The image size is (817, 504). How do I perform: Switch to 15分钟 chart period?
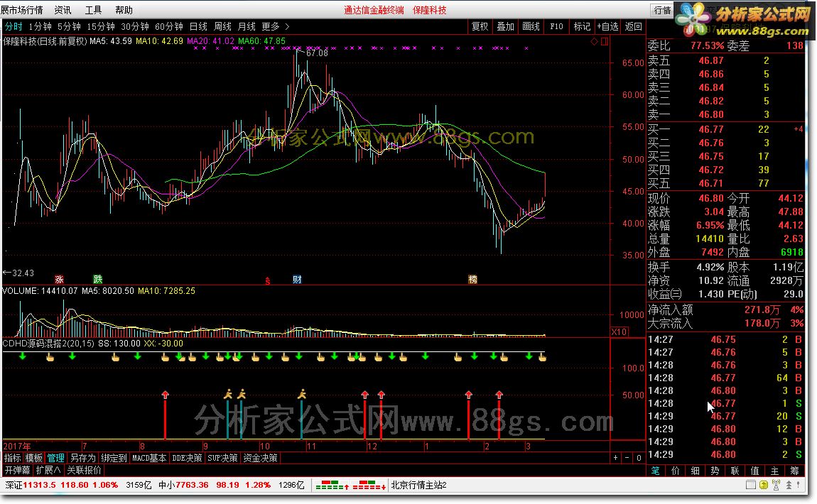pos(101,26)
